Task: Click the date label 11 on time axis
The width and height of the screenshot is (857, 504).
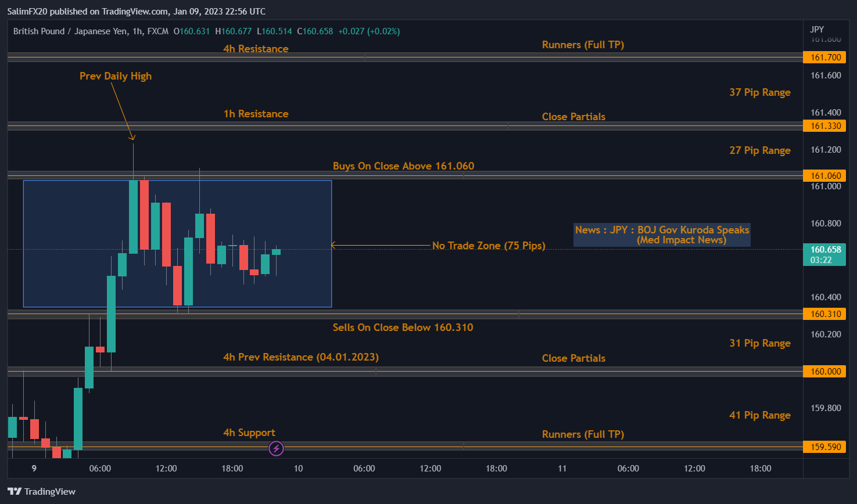Action: click(562, 469)
